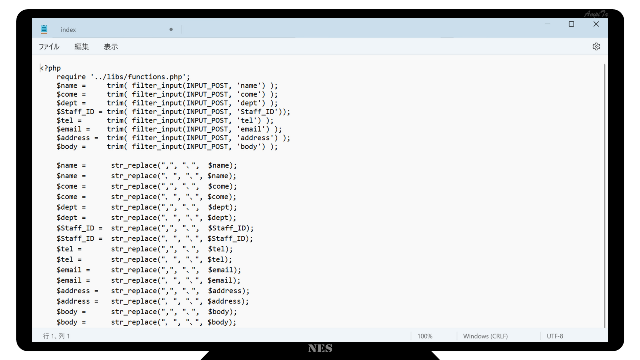Click the Windows (CRLF) line ending indicator
Viewport: 640px width, 360px height.
[485, 336]
